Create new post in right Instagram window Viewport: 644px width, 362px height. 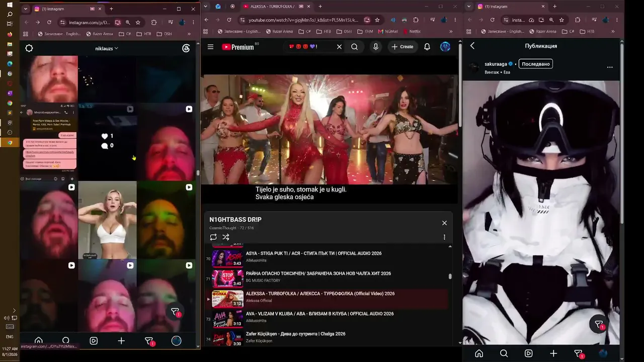553,353
